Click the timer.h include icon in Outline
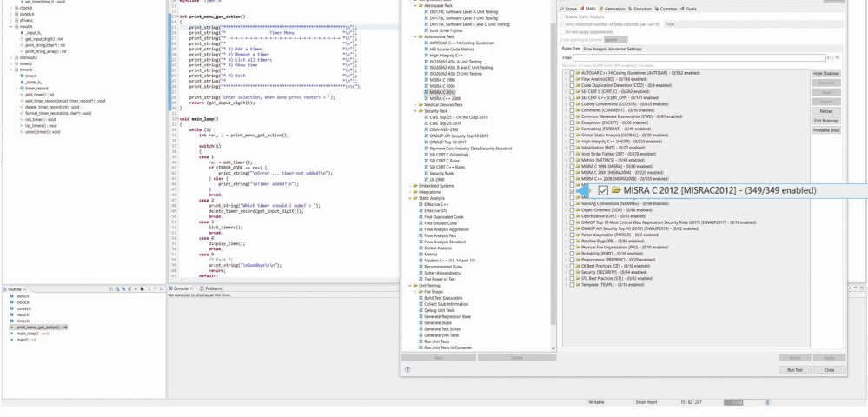The width and height of the screenshot is (868, 417). (12, 321)
